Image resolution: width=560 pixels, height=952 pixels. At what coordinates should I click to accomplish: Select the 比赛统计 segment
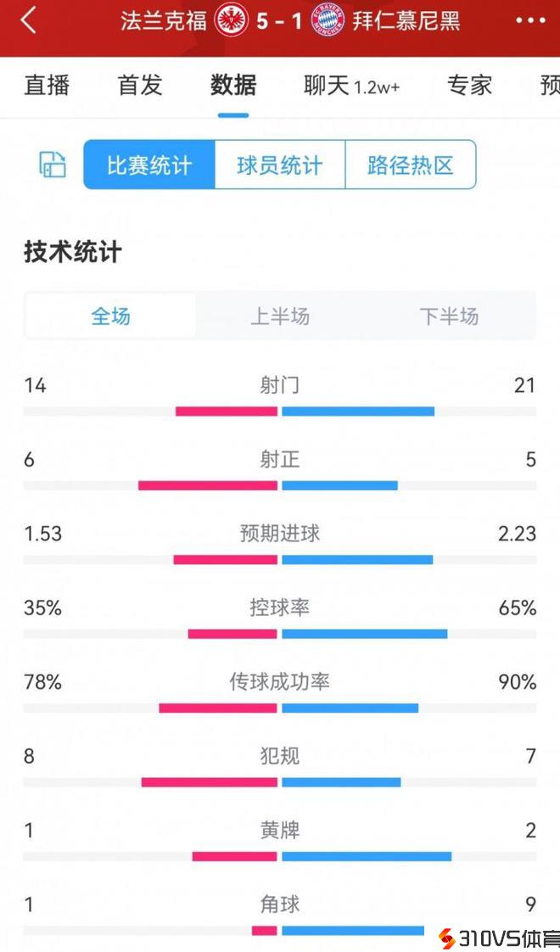click(x=149, y=165)
